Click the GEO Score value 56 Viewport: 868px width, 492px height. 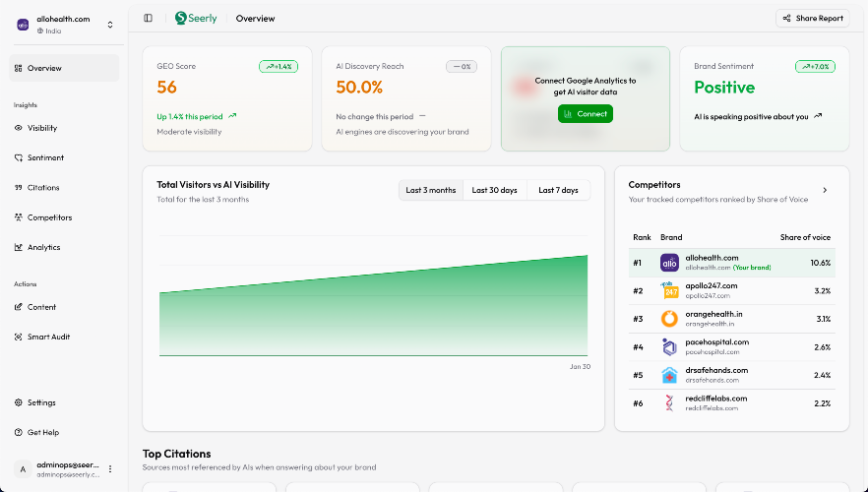pos(166,88)
